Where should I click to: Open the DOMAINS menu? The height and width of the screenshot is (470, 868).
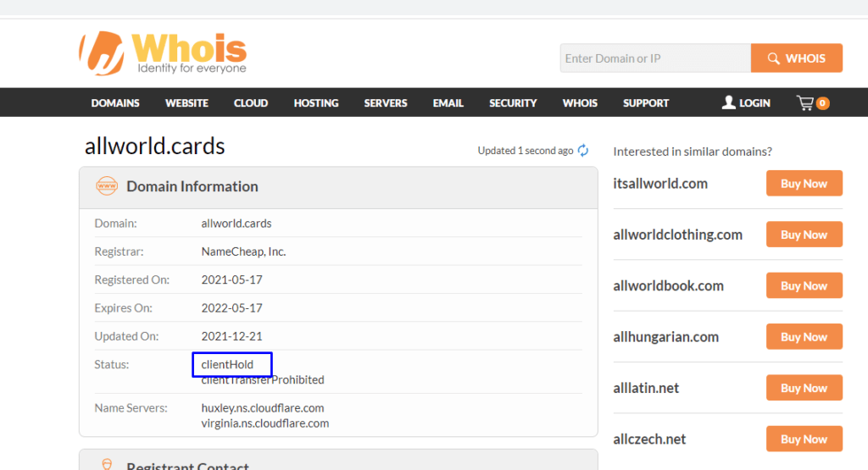(x=115, y=102)
